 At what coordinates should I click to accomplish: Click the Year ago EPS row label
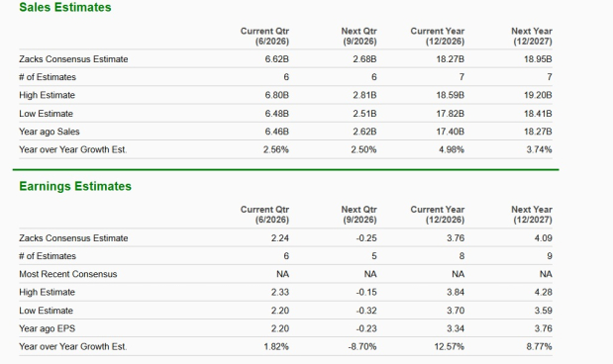[47, 328]
